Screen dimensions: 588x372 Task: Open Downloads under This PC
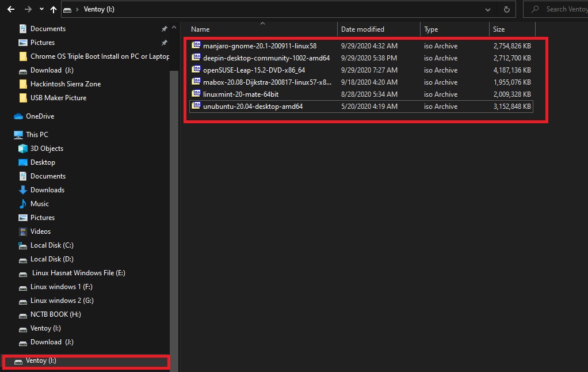47,190
